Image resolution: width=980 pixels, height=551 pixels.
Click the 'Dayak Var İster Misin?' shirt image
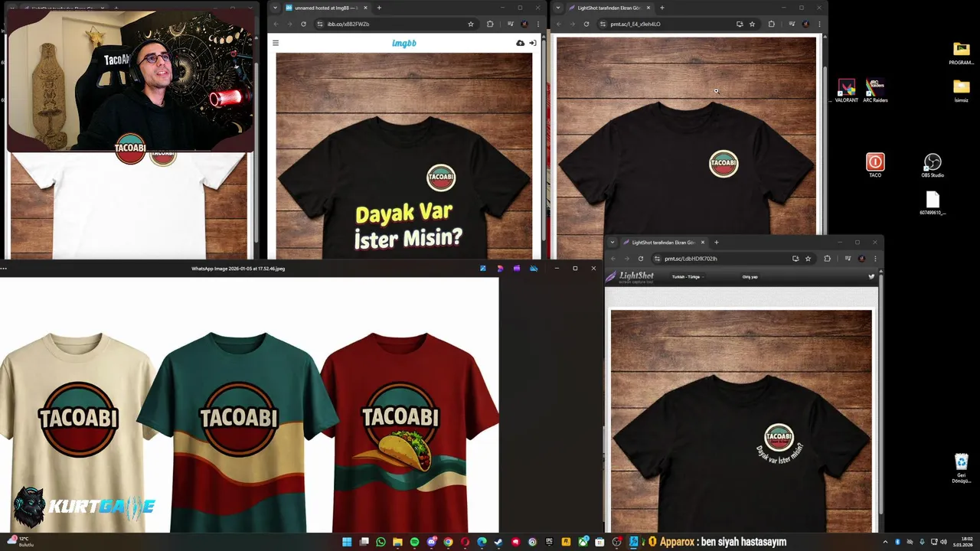(404, 156)
